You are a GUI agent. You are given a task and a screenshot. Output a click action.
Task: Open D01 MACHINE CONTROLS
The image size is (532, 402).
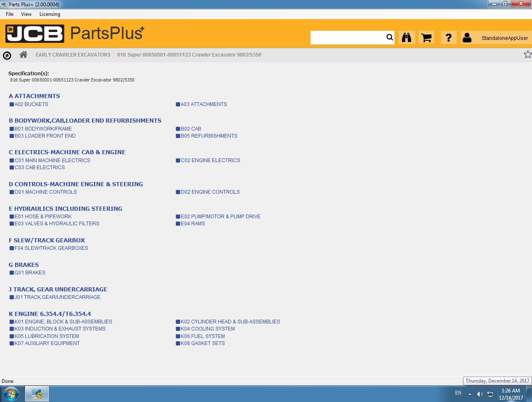coord(46,192)
